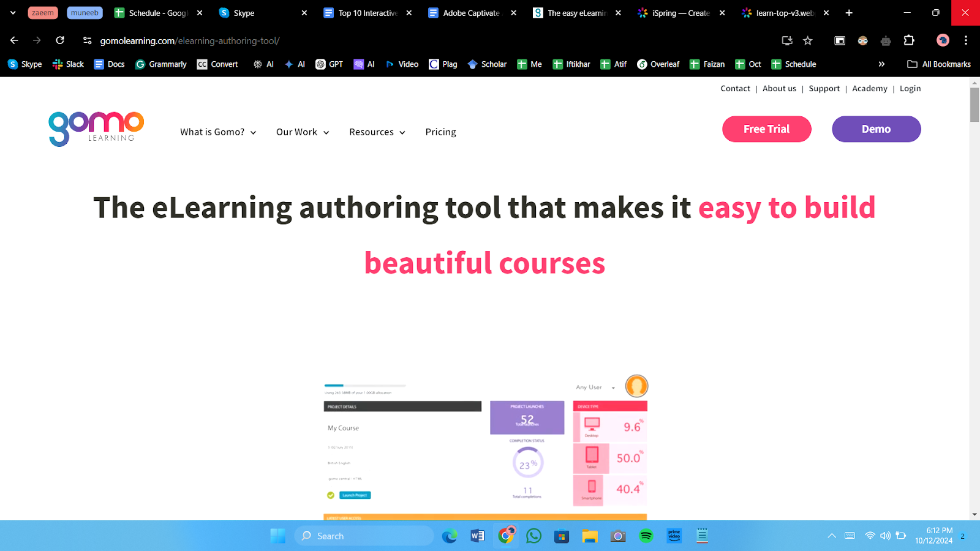980x551 pixels.
Task: Open the GPT bookmark
Action: point(330,64)
